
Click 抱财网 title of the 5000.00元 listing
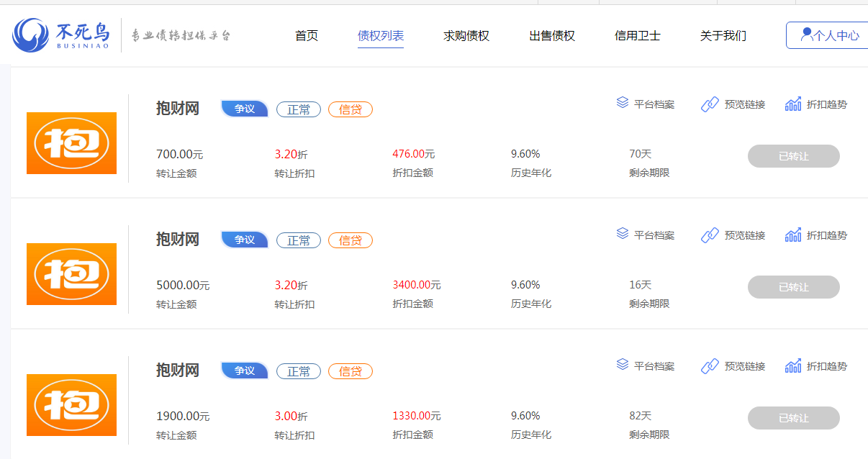point(178,240)
